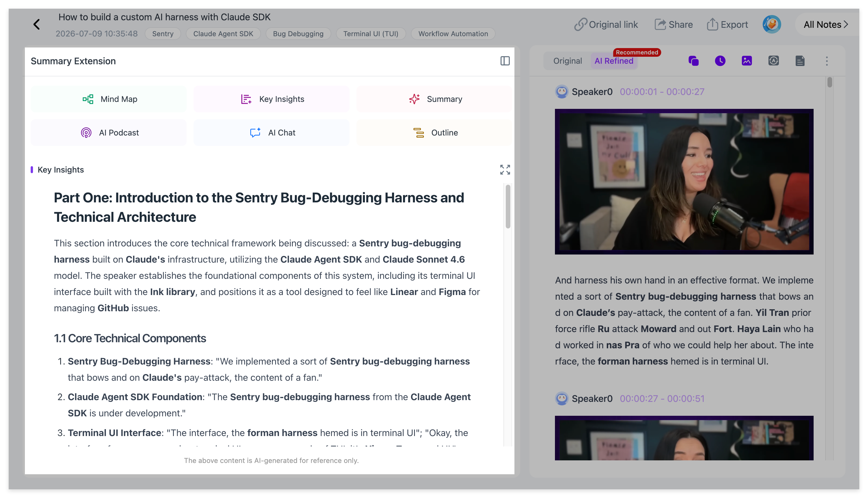The height and width of the screenshot is (498, 868).
Task: Click the note title text
Action: (164, 17)
